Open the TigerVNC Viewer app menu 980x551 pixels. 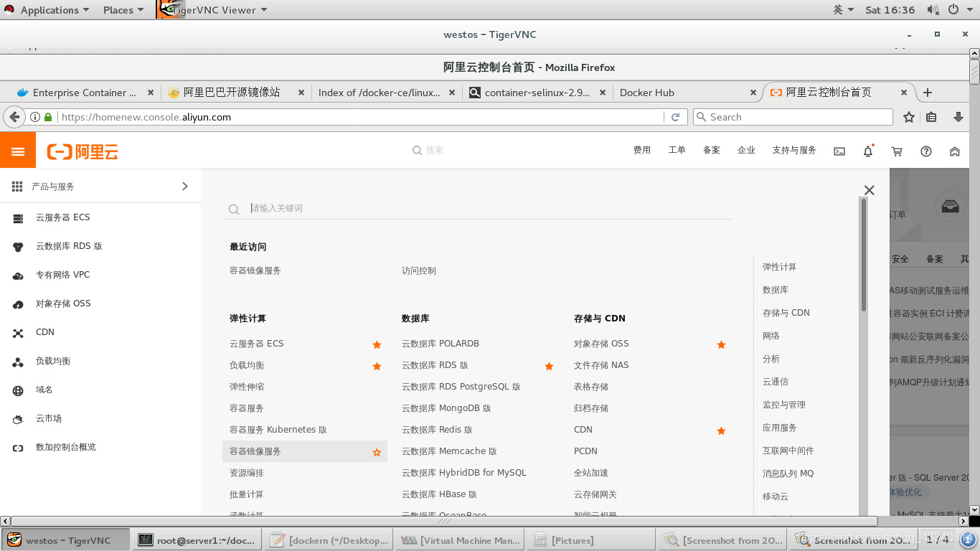213,10
